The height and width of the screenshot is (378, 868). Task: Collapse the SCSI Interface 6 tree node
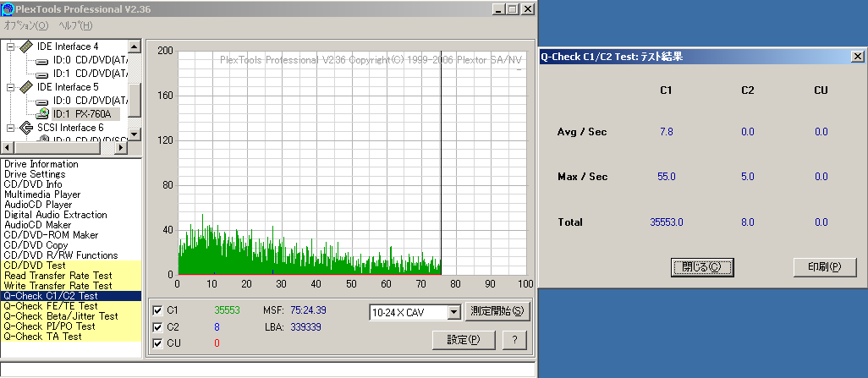tap(10, 128)
